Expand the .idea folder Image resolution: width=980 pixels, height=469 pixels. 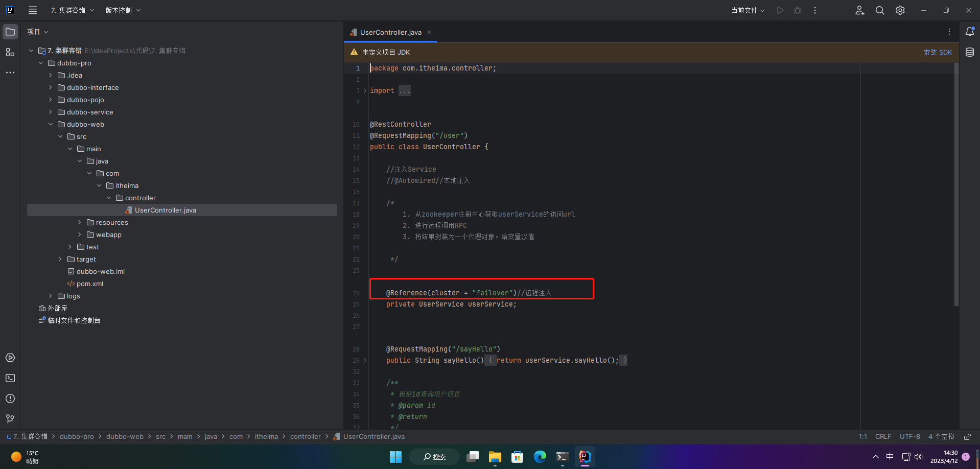pyautogui.click(x=51, y=75)
